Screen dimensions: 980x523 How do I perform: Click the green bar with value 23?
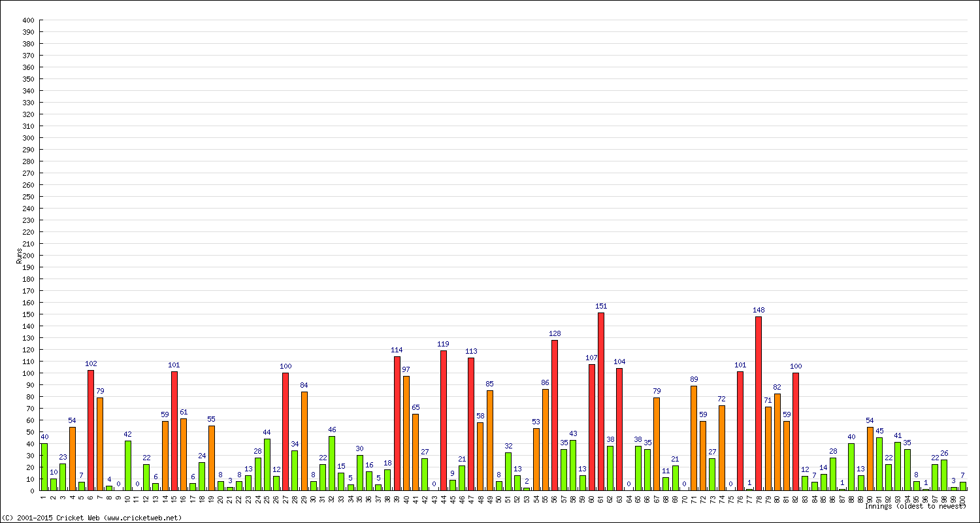pos(63,477)
